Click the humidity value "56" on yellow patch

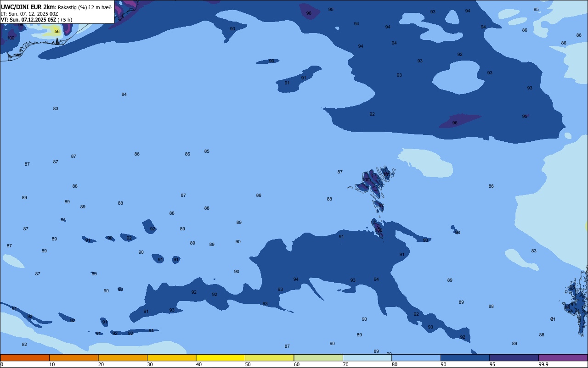[x=57, y=32]
